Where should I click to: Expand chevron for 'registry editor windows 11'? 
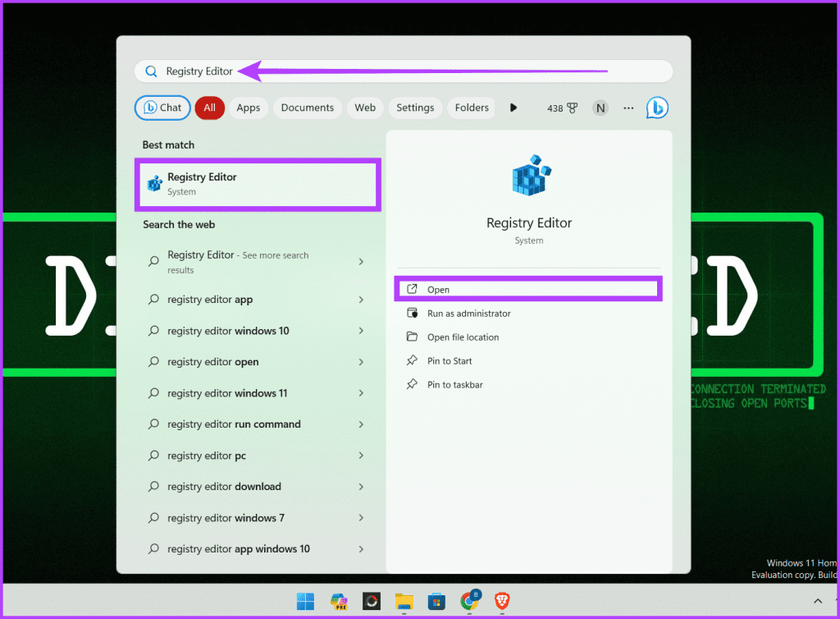(x=361, y=393)
